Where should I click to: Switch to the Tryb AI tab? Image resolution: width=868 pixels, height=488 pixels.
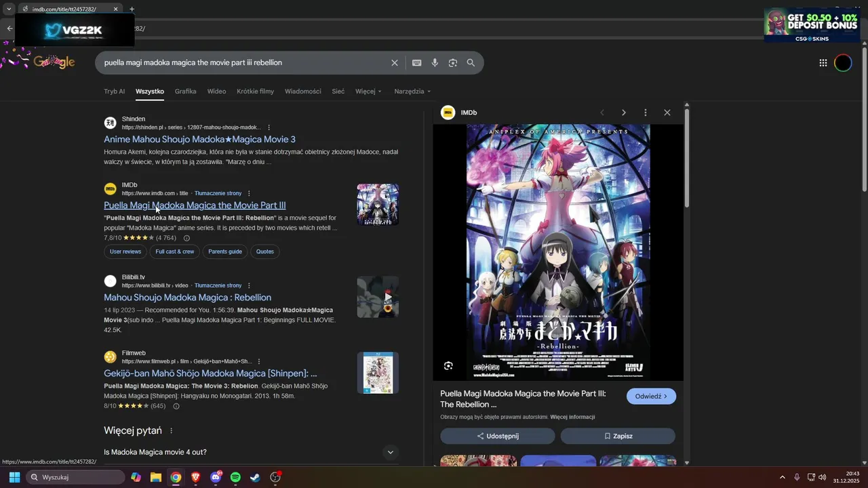[x=114, y=91]
